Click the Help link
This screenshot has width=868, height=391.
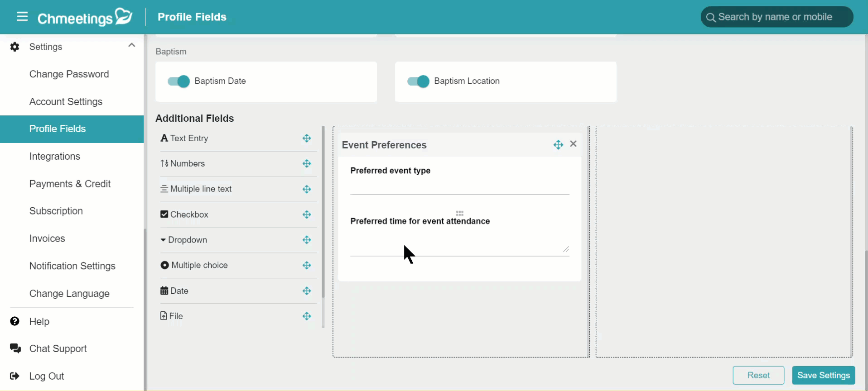point(39,322)
